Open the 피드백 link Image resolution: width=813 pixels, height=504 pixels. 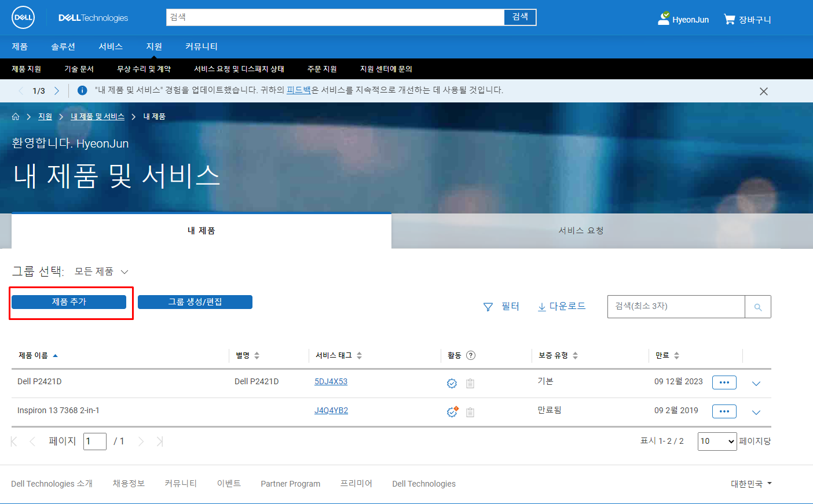click(299, 90)
